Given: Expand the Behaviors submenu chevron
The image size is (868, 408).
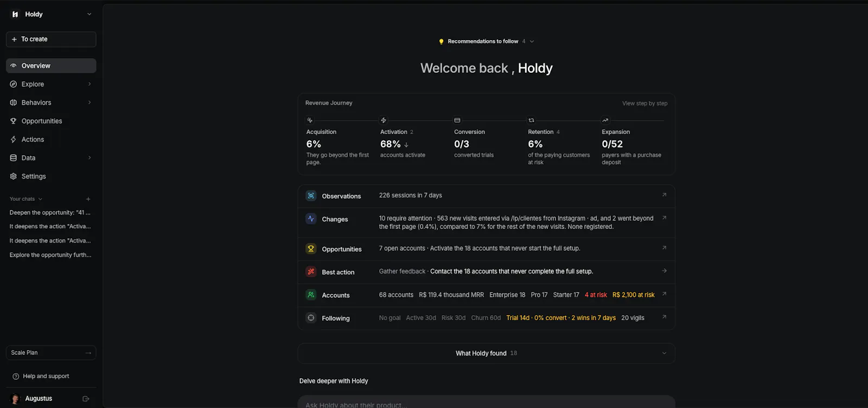Looking at the screenshot, I should [x=90, y=103].
